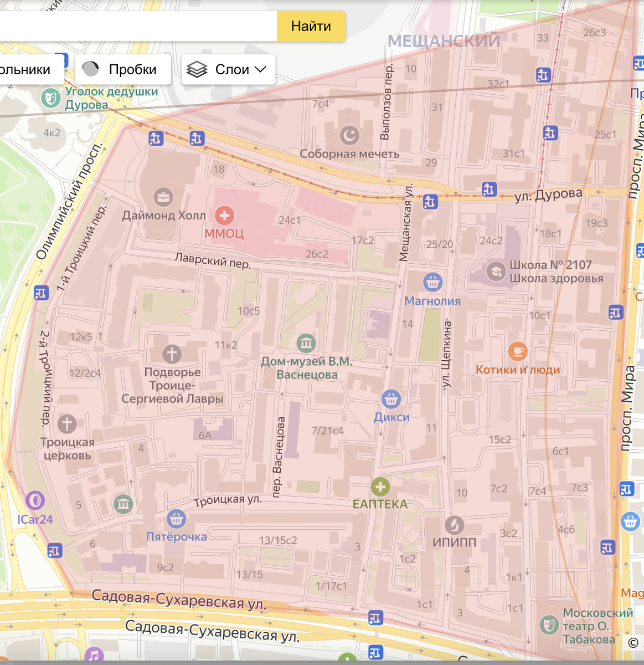This screenshot has width=644, height=665.
Task: Click the search input field
Action: pos(138,26)
